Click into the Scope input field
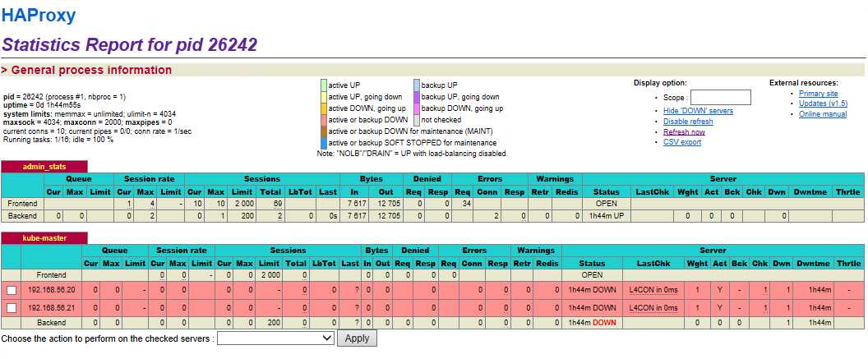The width and height of the screenshot is (868, 359). (720, 98)
